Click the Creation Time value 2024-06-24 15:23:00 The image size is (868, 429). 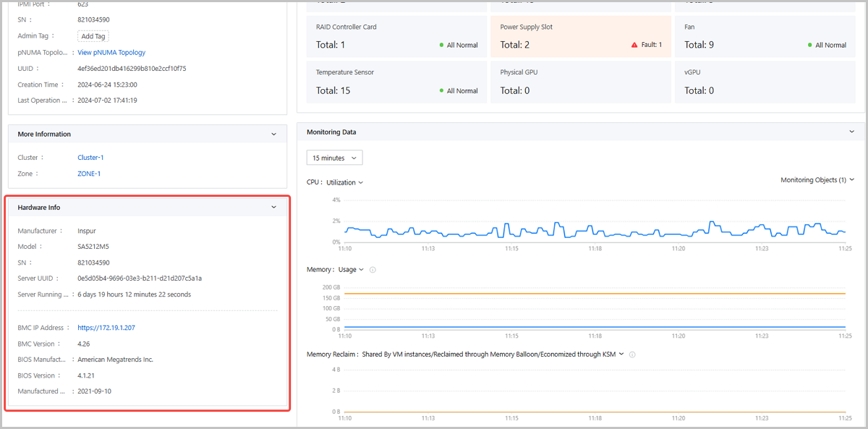[107, 85]
